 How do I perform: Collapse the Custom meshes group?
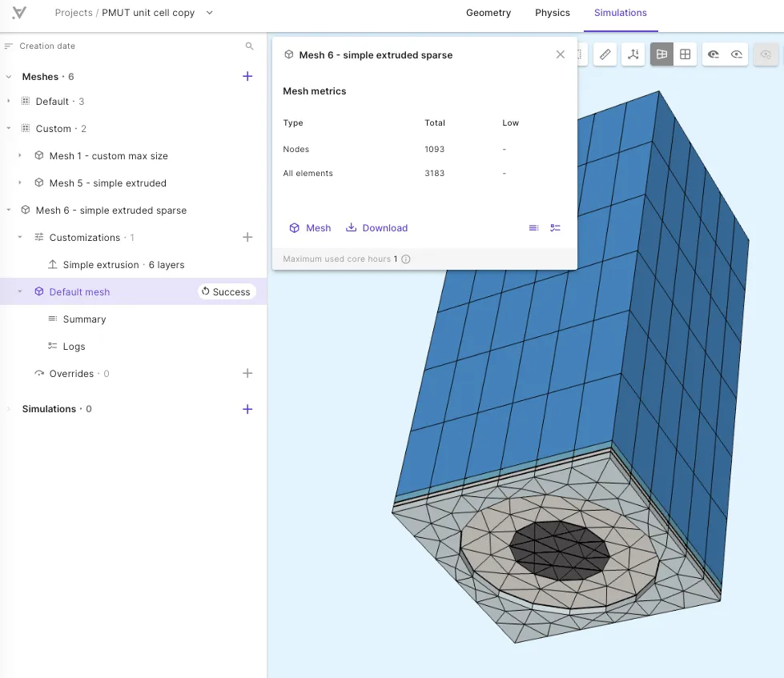(x=9, y=128)
